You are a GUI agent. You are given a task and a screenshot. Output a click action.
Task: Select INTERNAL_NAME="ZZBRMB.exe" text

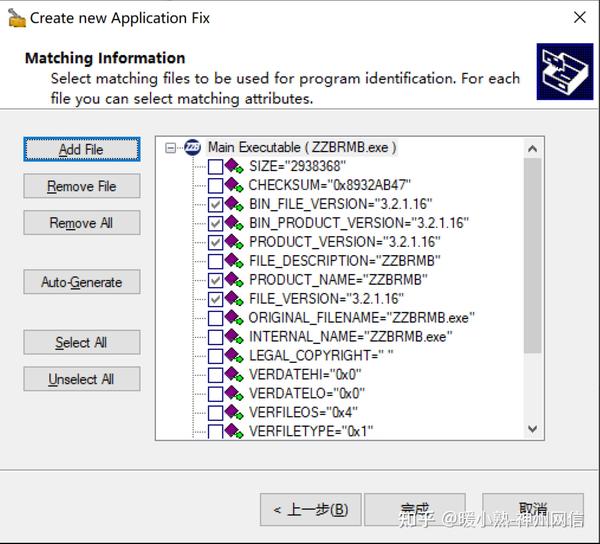351,337
